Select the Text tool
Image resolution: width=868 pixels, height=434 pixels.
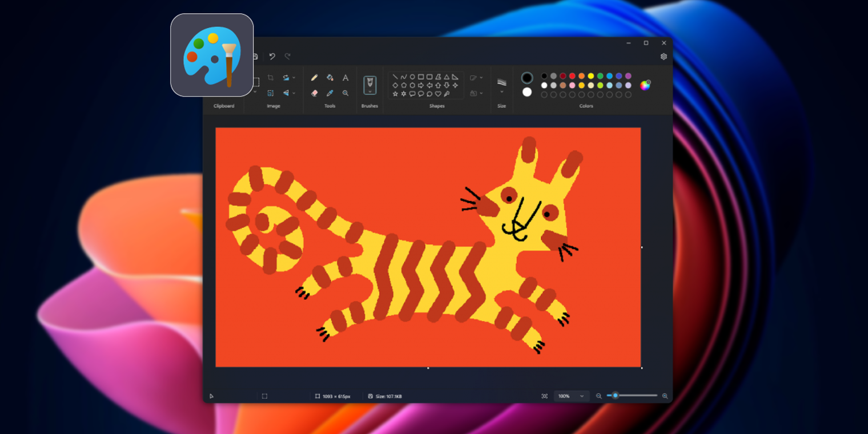click(x=345, y=78)
